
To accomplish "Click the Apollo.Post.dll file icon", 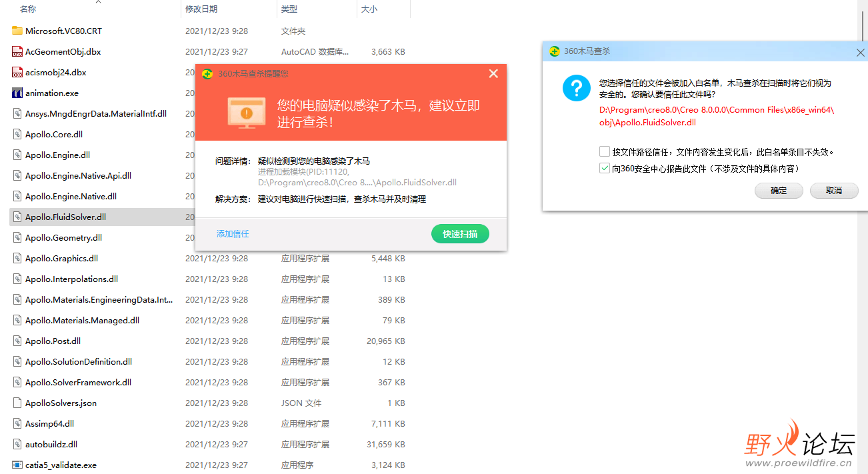I will 17,341.
